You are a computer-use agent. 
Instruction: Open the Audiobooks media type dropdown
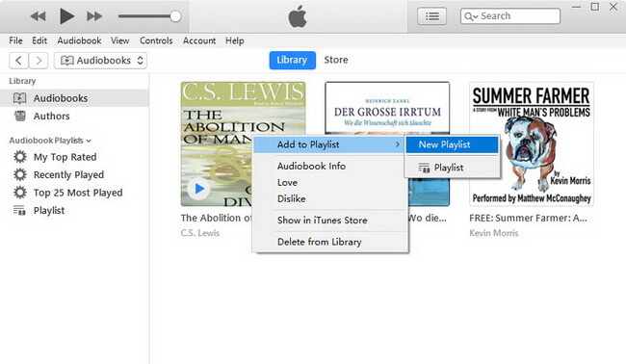[100, 61]
